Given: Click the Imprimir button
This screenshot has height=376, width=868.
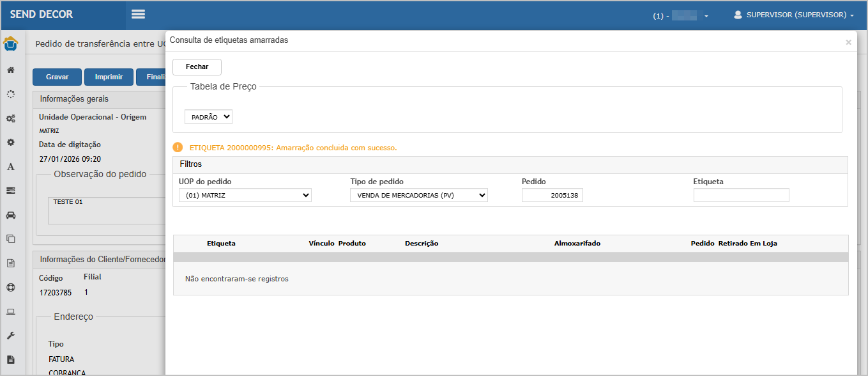Looking at the screenshot, I should (x=109, y=77).
